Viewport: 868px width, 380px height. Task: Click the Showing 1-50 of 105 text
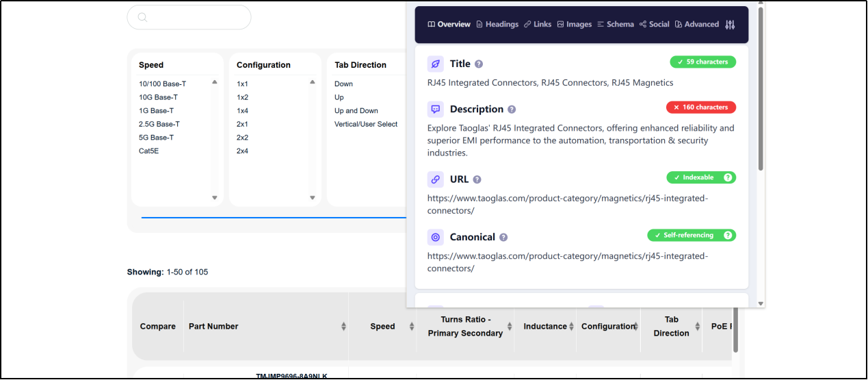168,272
